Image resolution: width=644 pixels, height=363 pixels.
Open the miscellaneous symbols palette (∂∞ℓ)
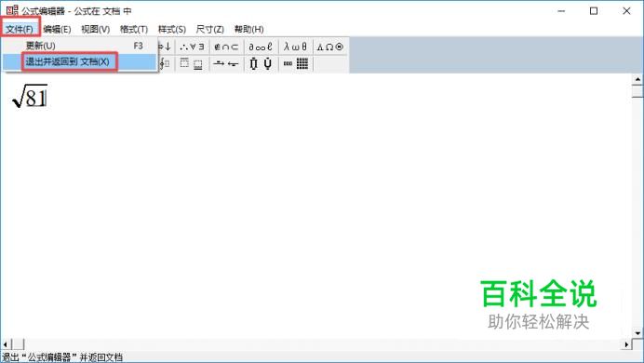(x=262, y=47)
